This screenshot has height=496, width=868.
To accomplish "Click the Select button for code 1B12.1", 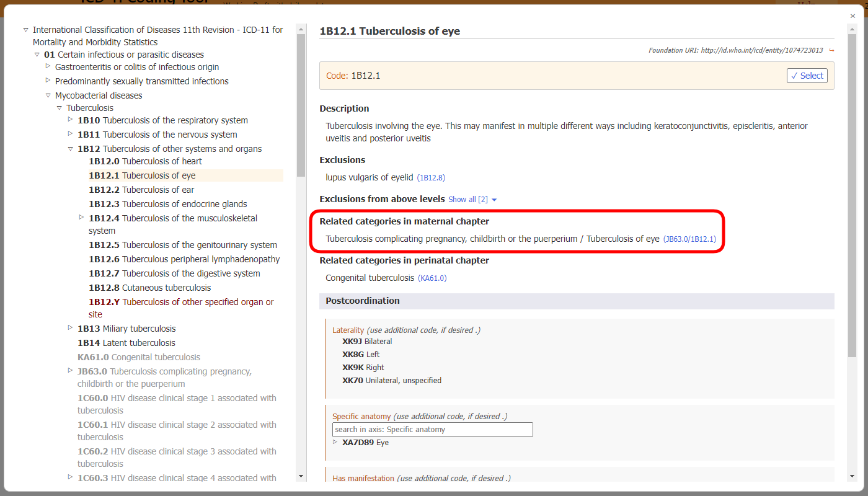I will click(x=807, y=75).
